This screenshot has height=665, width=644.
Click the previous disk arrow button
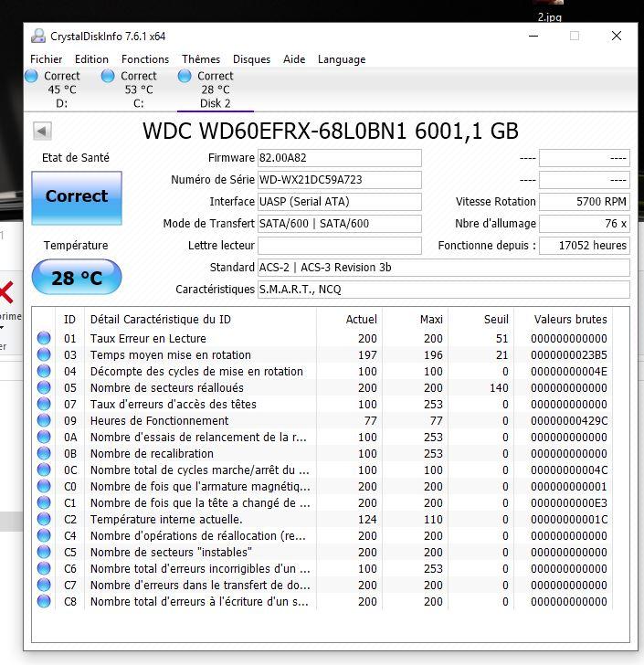tap(42, 132)
